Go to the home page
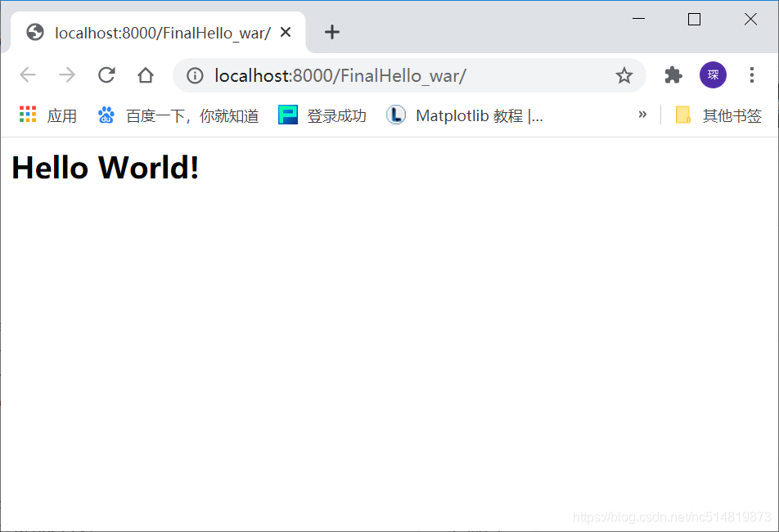Screen dimensions: 779x532 146,75
